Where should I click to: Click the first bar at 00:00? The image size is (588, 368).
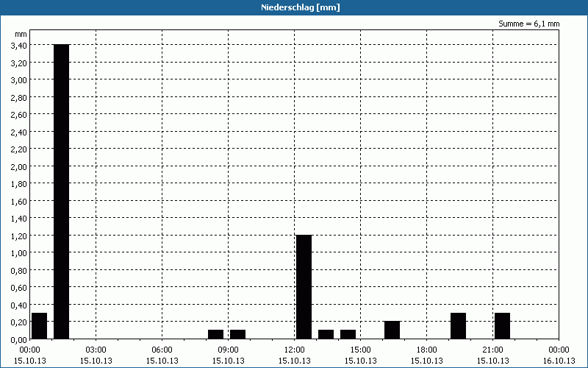pyautogui.click(x=40, y=325)
